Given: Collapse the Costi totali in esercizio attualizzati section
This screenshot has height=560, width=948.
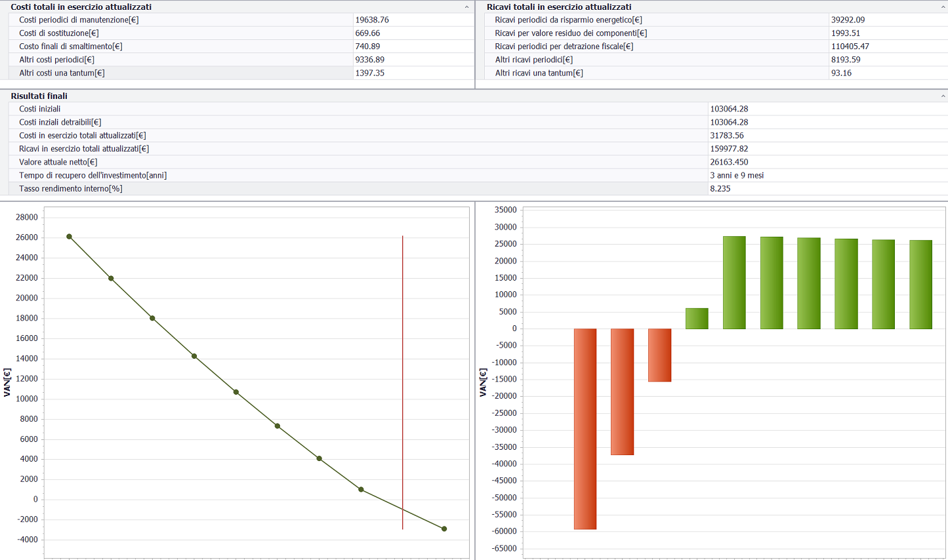Looking at the screenshot, I should (x=466, y=7).
